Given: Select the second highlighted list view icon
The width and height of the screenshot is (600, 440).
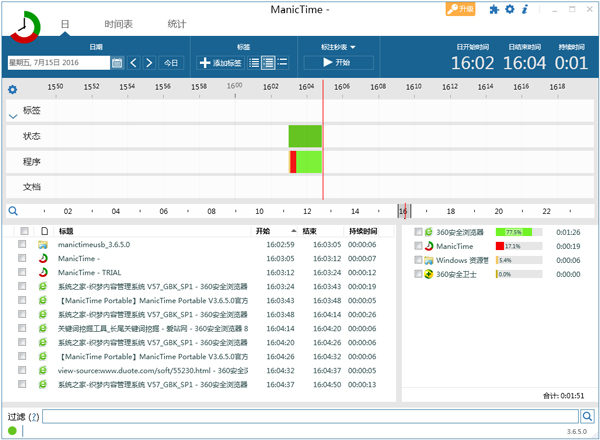Looking at the screenshot, I should (268, 63).
